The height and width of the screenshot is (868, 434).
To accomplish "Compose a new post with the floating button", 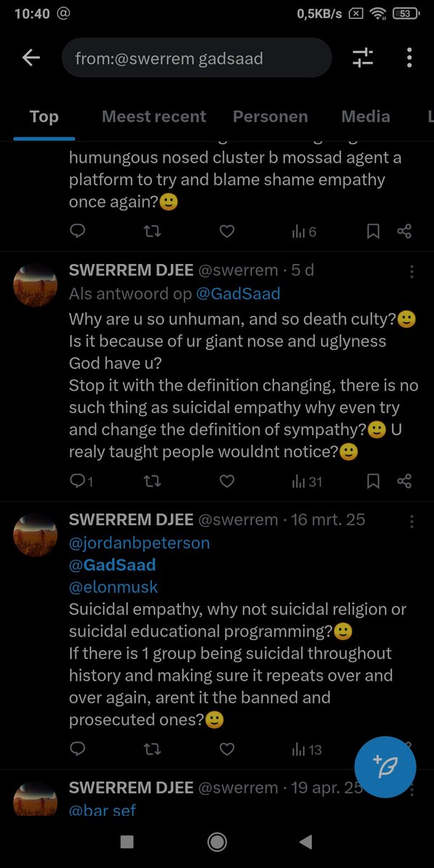I will (x=386, y=767).
